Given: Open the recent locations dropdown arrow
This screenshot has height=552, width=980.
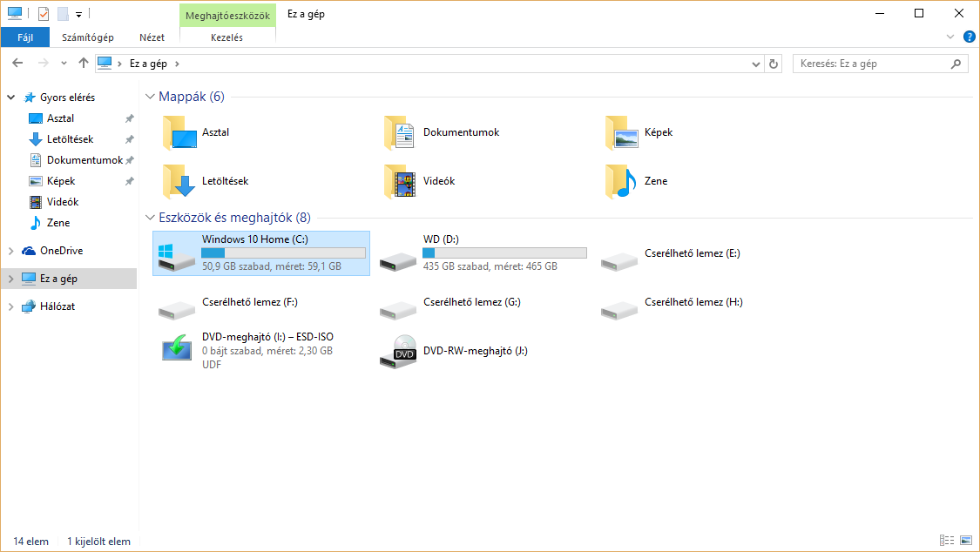Looking at the screenshot, I should point(64,63).
